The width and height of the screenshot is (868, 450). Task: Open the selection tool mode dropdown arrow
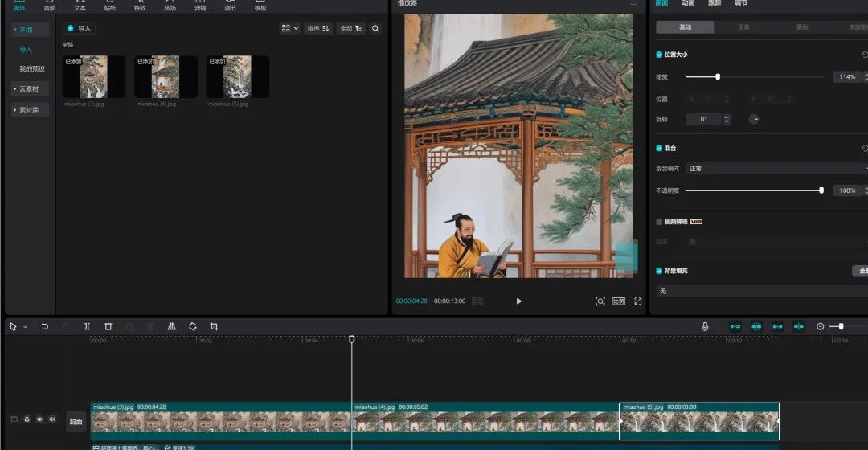(x=26, y=327)
